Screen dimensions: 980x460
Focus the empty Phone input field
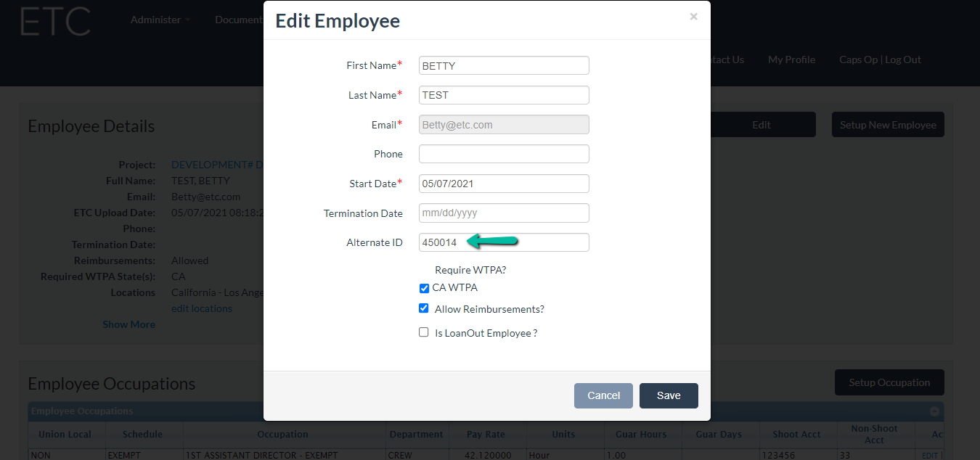coord(504,154)
